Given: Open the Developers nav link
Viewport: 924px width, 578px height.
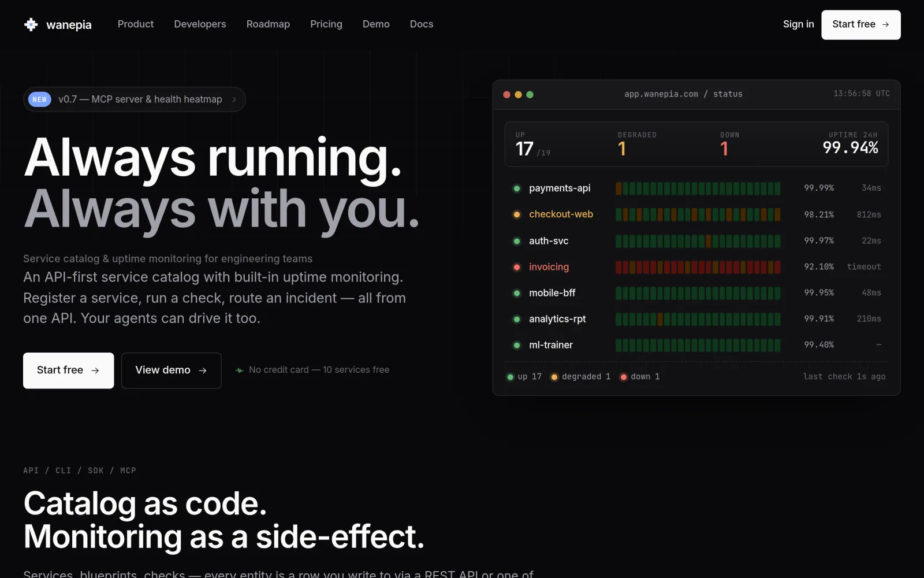Looking at the screenshot, I should 200,24.
